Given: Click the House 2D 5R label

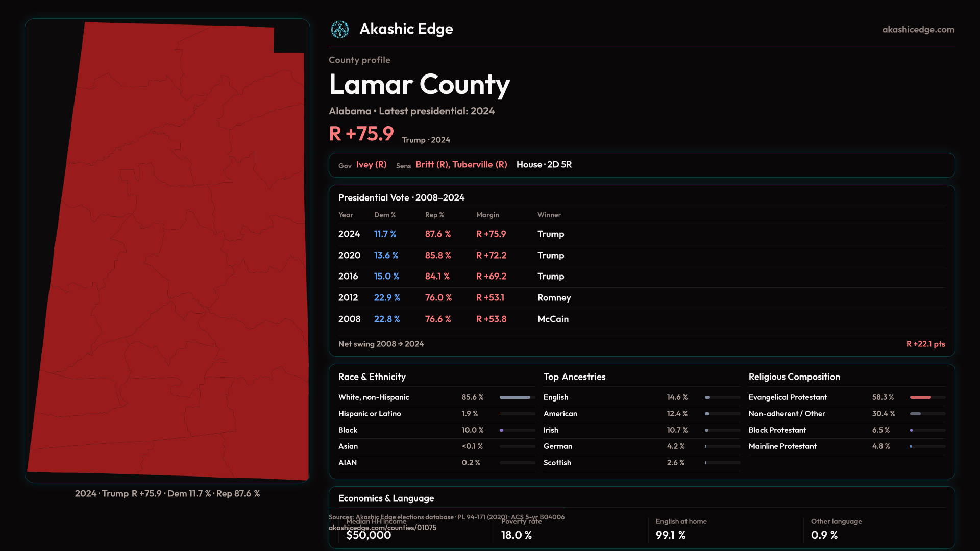Looking at the screenshot, I should pyautogui.click(x=544, y=165).
